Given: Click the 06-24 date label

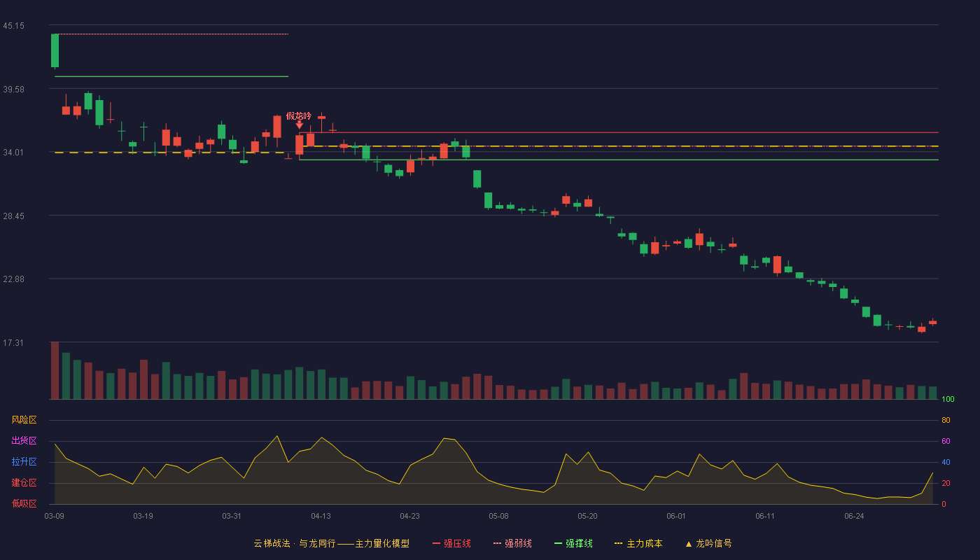Looking at the screenshot, I should 854,516.
